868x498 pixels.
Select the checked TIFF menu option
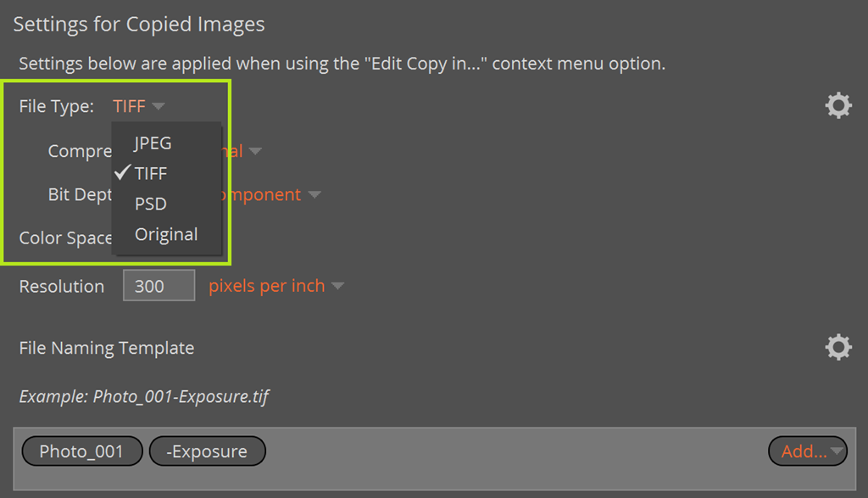click(x=151, y=173)
